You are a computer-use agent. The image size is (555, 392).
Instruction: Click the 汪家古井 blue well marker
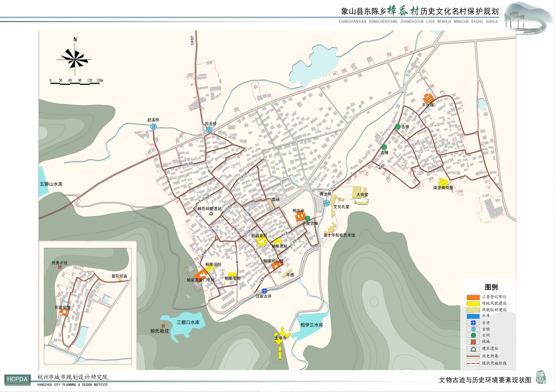(264, 291)
